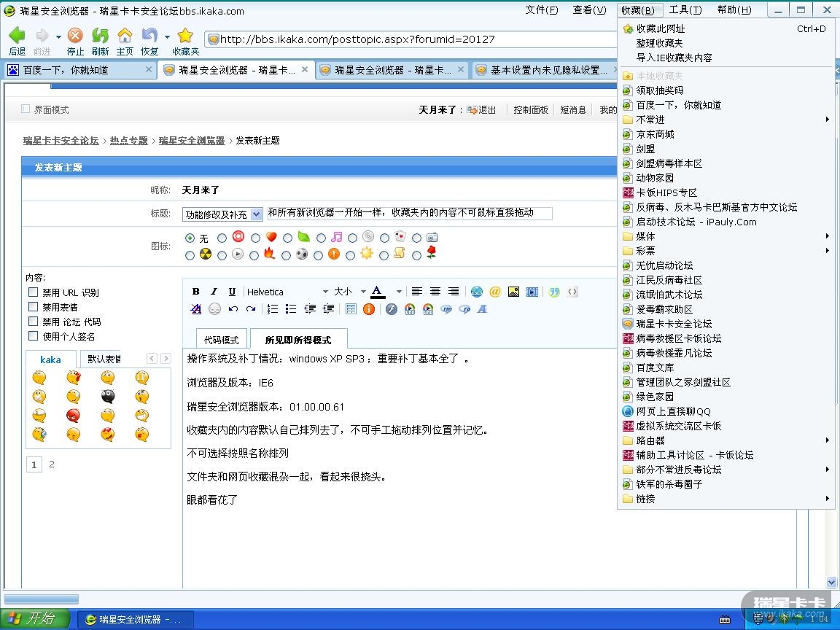Apply bold formatting in the editor

(x=196, y=292)
